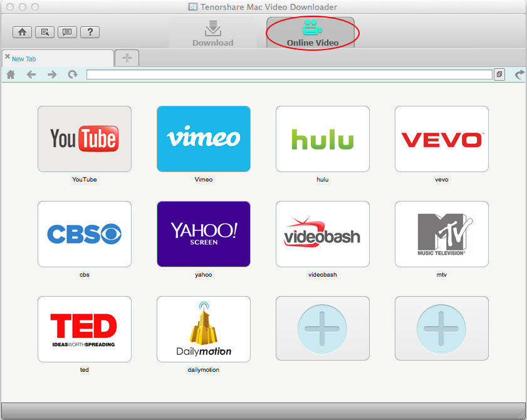Open the Dailymotion site thumbnail
Screen dimensions: 527x420
(x=203, y=329)
